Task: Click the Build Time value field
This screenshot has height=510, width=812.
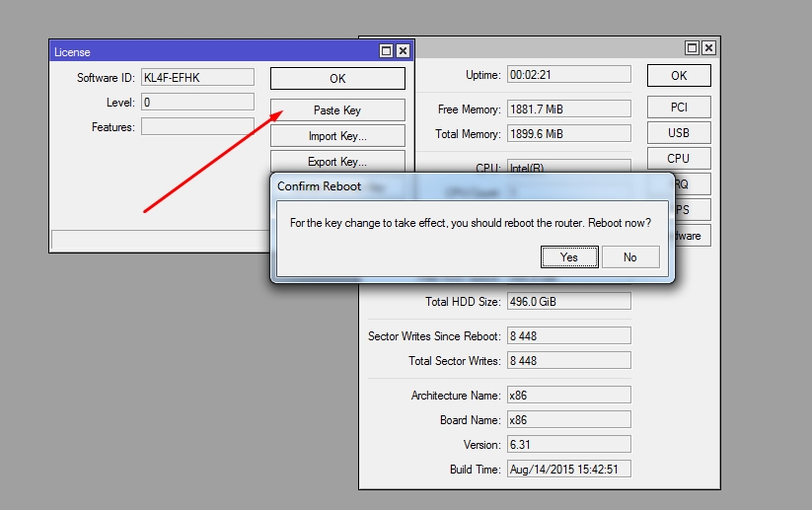Action: pos(568,470)
